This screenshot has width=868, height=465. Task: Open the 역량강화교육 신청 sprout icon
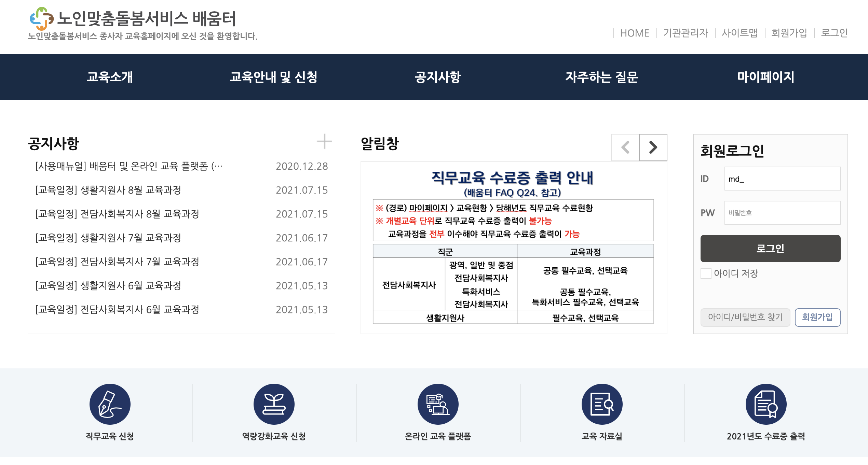pyautogui.click(x=274, y=404)
